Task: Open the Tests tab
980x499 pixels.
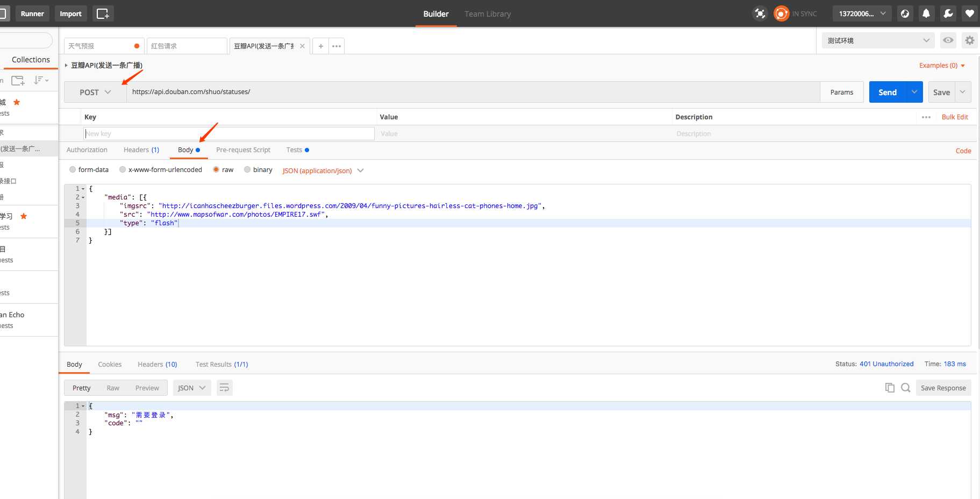Action: pos(297,150)
